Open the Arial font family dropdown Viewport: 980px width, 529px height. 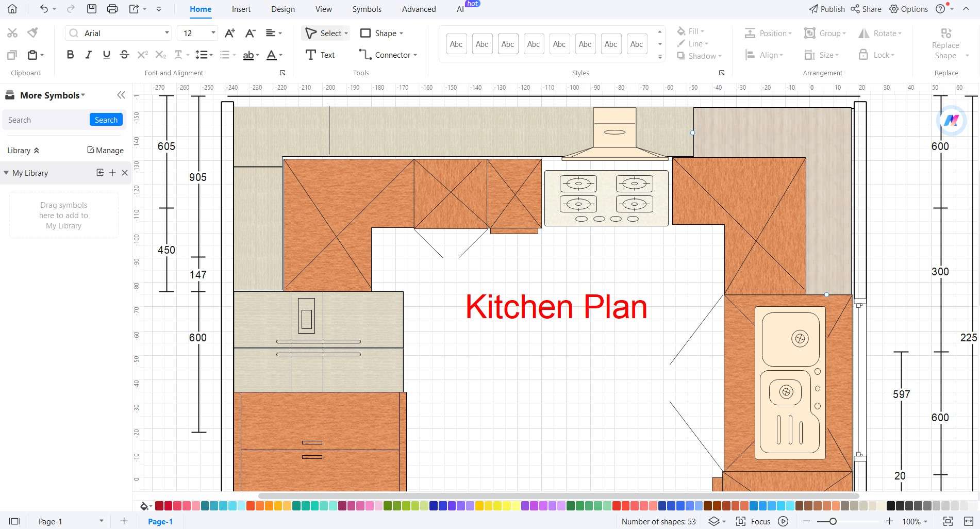167,33
